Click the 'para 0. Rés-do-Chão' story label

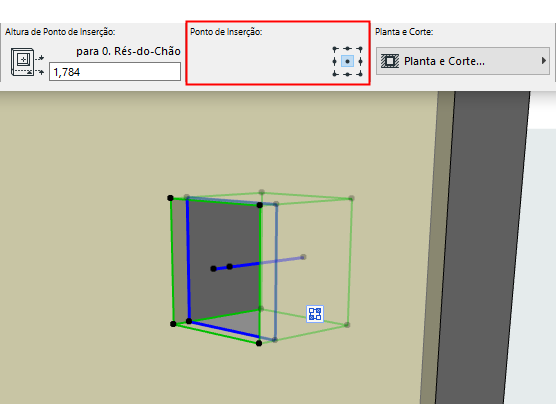click(128, 51)
